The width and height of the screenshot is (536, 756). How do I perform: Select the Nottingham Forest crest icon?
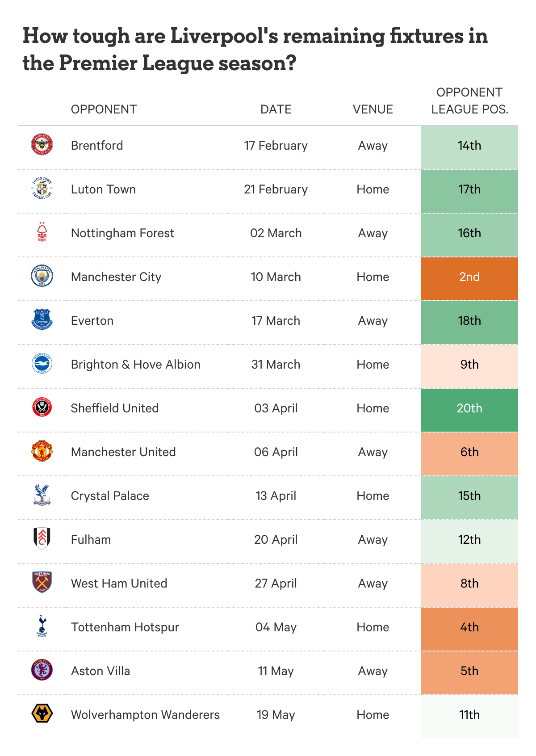coord(42,232)
